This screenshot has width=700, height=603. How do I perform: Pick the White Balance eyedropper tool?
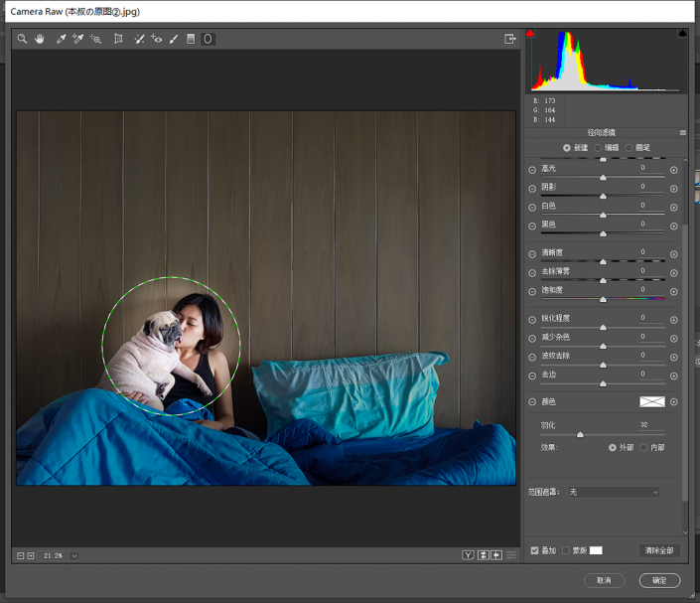[x=61, y=39]
